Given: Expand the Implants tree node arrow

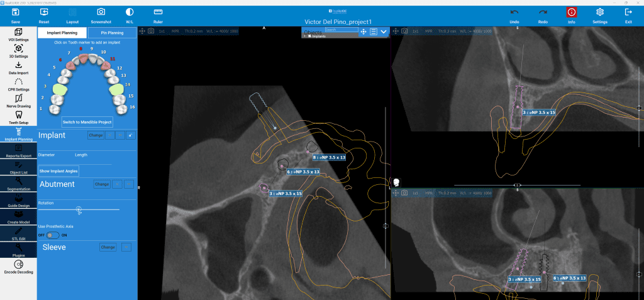Looking at the screenshot, I should [x=304, y=36].
